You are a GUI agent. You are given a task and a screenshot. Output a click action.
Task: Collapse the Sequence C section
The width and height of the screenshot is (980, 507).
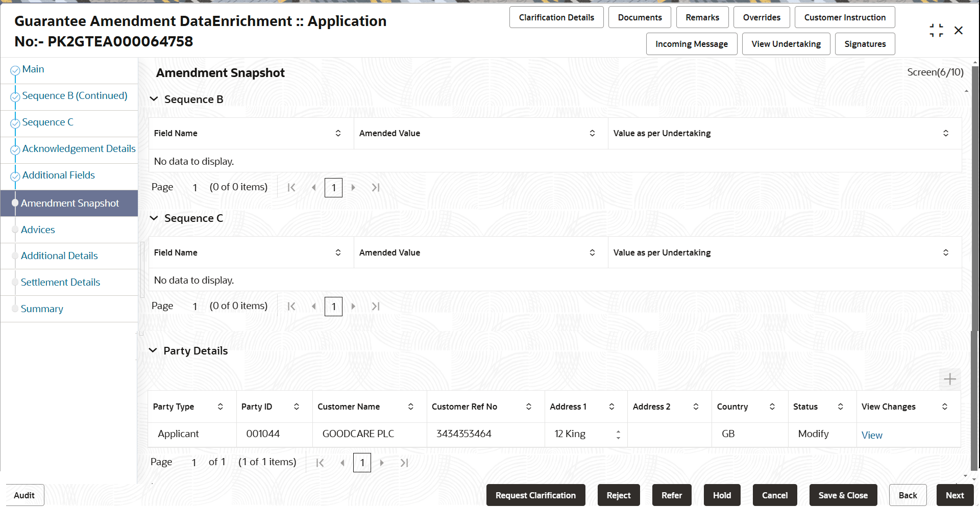(x=154, y=218)
